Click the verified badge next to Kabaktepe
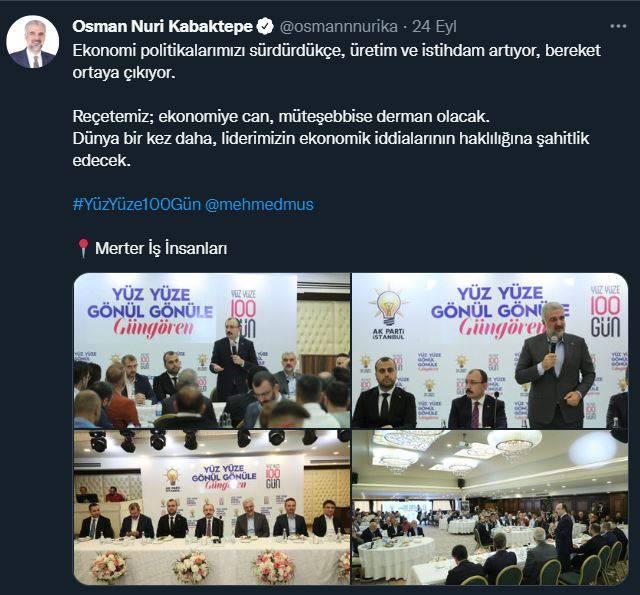The width and height of the screenshot is (640, 595). pos(265,27)
